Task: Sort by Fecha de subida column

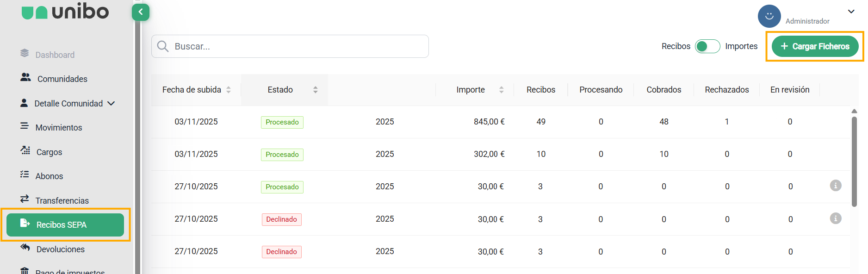Action: [x=229, y=90]
